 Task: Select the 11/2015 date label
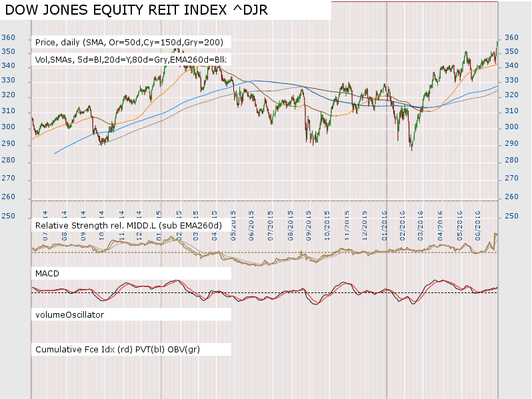347,226
